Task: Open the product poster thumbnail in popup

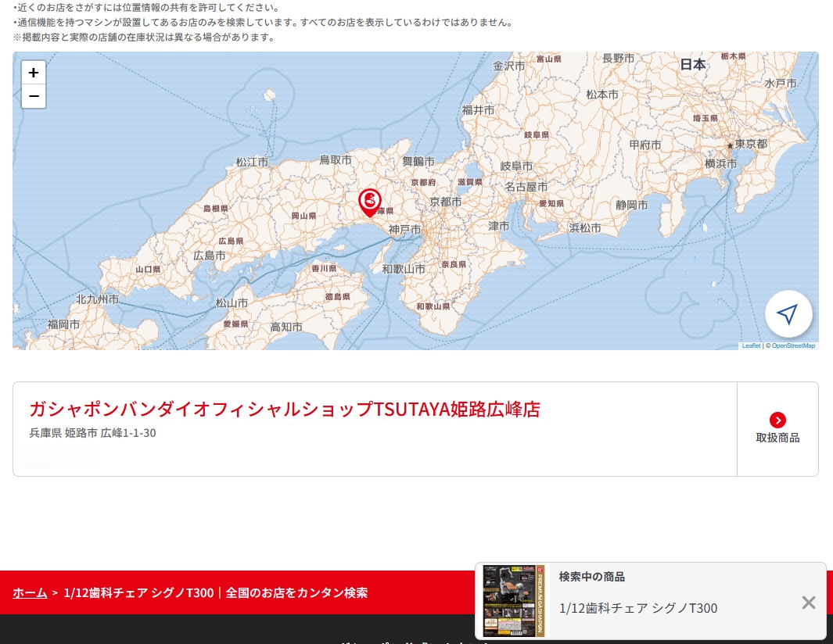Action: [514, 600]
